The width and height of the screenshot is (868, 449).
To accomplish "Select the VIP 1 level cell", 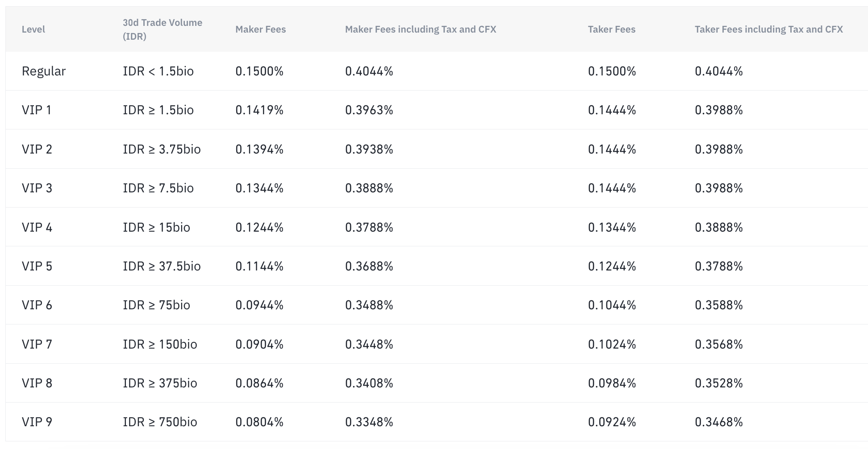I will point(37,110).
